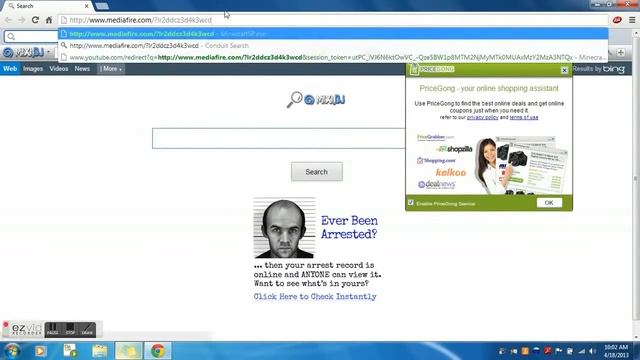Choose highlighted mediafire.com suggestion
640x360 pixels.
point(333,34)
